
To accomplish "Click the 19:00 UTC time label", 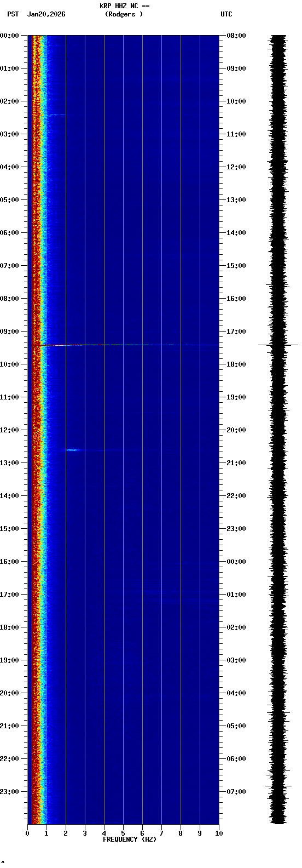I will tap(236, 397).
